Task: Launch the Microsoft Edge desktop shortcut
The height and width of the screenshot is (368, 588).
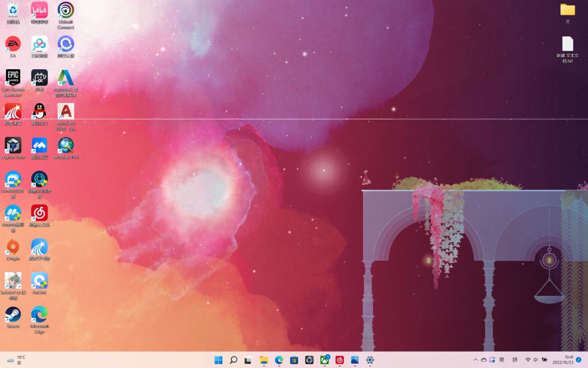Action: (x=39, y=319)
